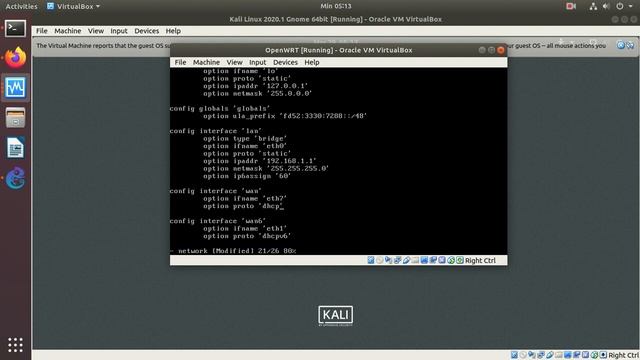
Task: Click recording indicator in OpenWRT status bar
Action: (433, 260)
